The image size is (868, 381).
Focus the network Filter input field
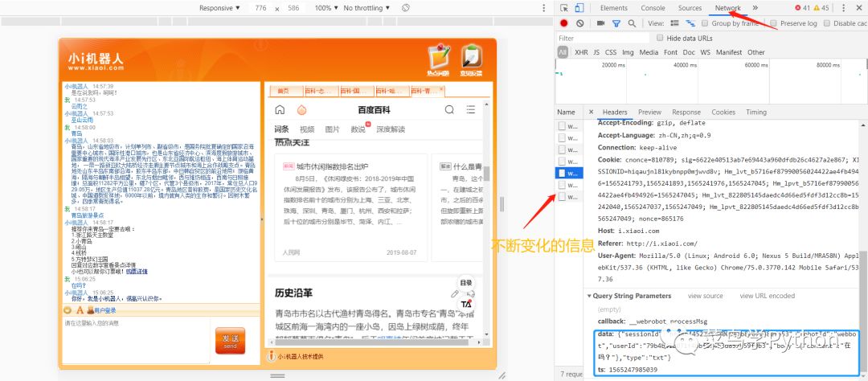click(x=602, y=39)
